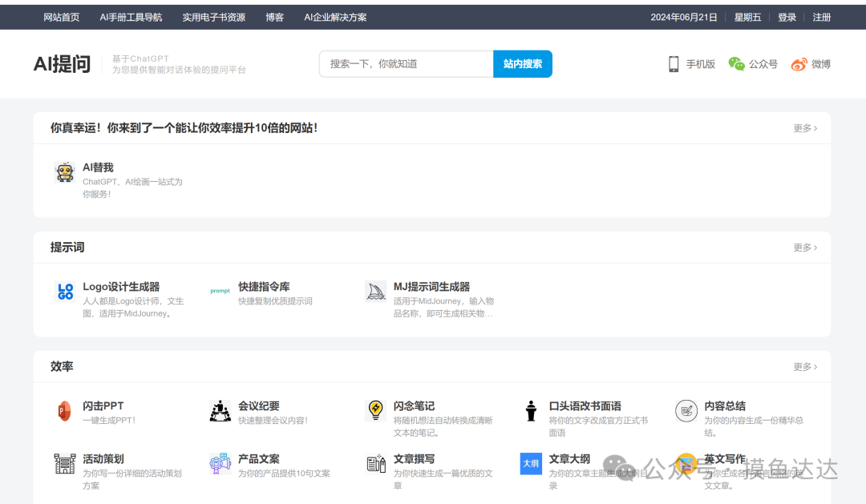Click the AI替我 robot icon
The image size is (866, 504).
(x=64, y=173)
